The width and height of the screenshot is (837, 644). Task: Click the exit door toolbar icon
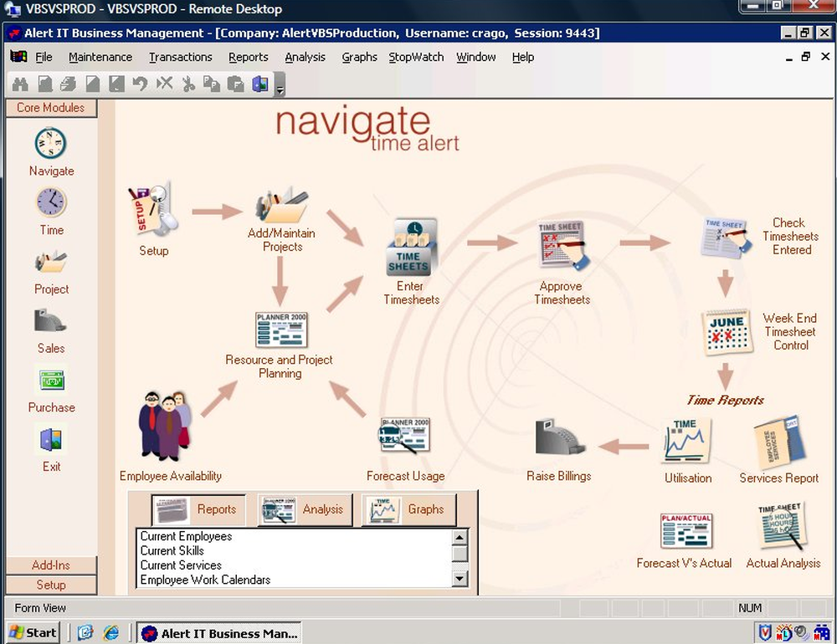click(x=260, y=84)
